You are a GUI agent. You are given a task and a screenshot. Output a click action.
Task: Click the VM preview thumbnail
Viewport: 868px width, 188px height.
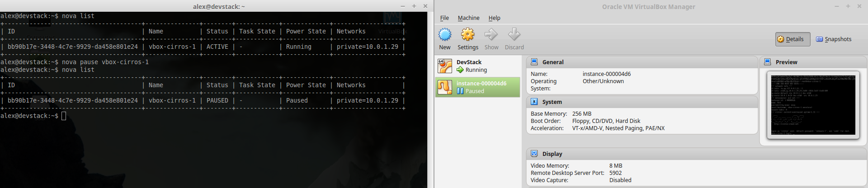(x=814, y=105)
